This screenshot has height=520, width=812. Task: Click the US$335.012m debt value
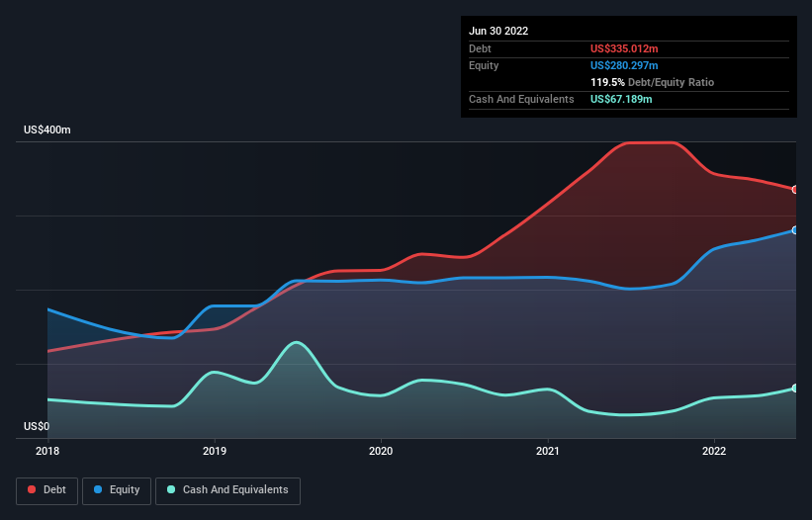(624, 48)
